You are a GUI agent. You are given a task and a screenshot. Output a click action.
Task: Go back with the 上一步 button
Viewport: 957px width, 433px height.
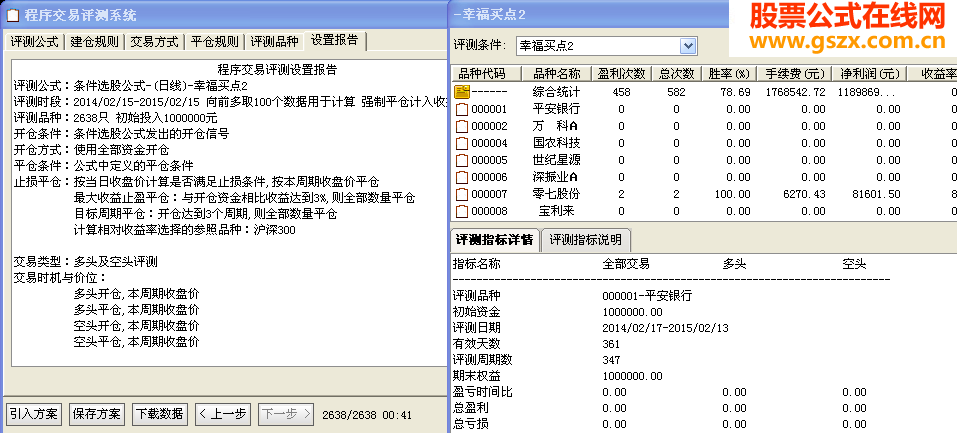coord(223,413)
